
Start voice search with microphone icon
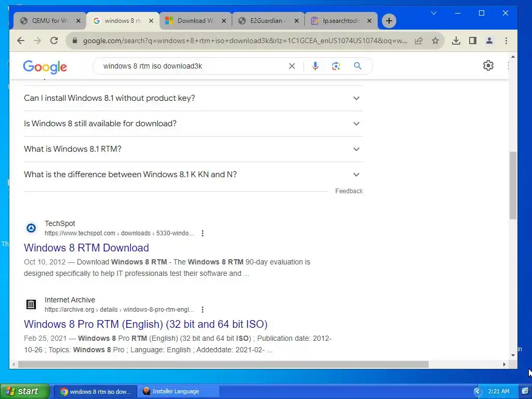pos(315,66)
